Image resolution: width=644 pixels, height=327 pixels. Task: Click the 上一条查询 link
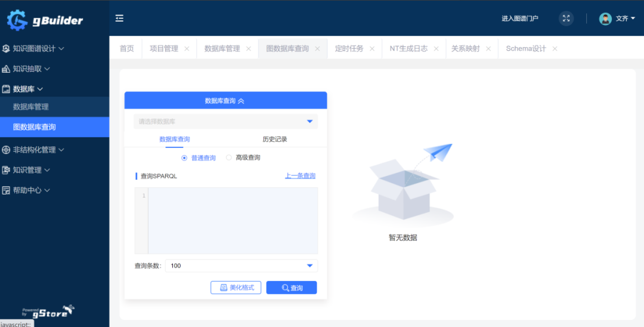click(300, 176)
